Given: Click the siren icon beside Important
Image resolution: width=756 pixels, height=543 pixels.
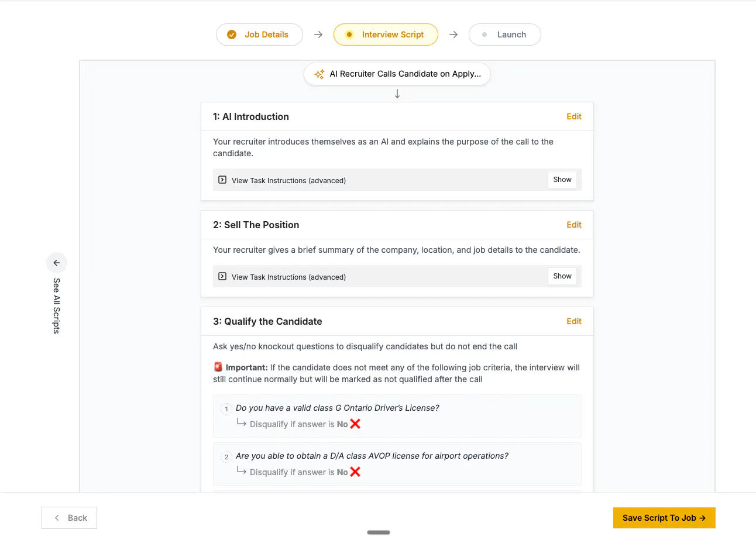Looking at the screenshot, I should click(x=218, y=367).
